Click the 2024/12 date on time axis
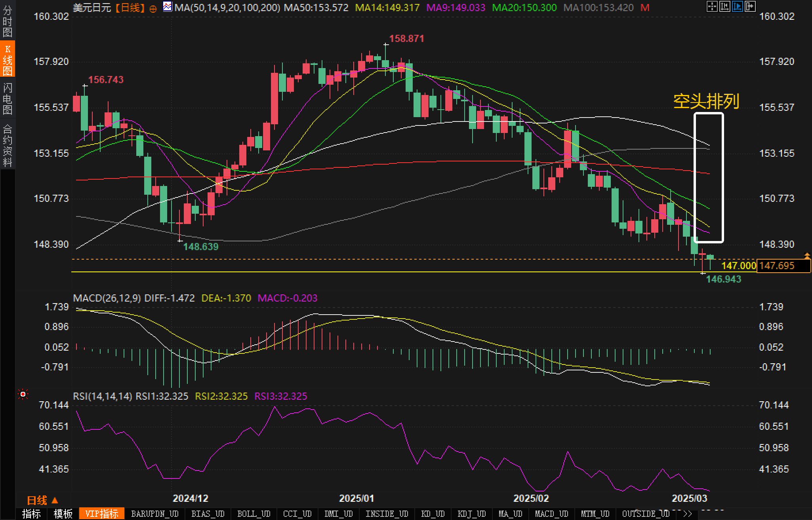This screenshot has height=520, width=812. [x=191, y=498]
